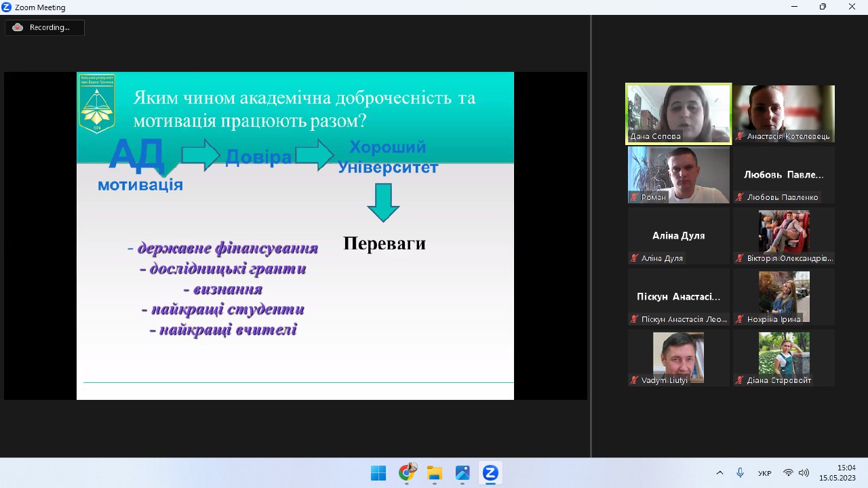Image resolution: width=868 pixels, height=488 pixels.
Task: Click the Recording... indicator
Action: click(45, 28)
